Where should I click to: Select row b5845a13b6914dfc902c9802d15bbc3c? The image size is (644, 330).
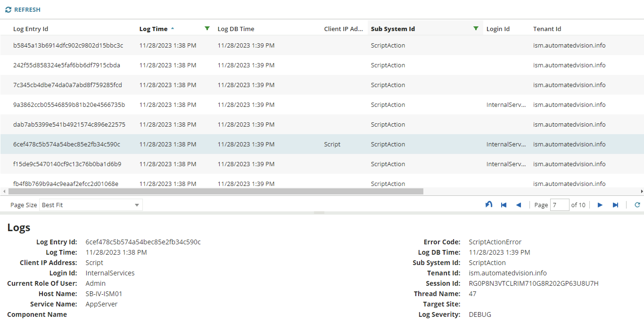coord(322,45)
